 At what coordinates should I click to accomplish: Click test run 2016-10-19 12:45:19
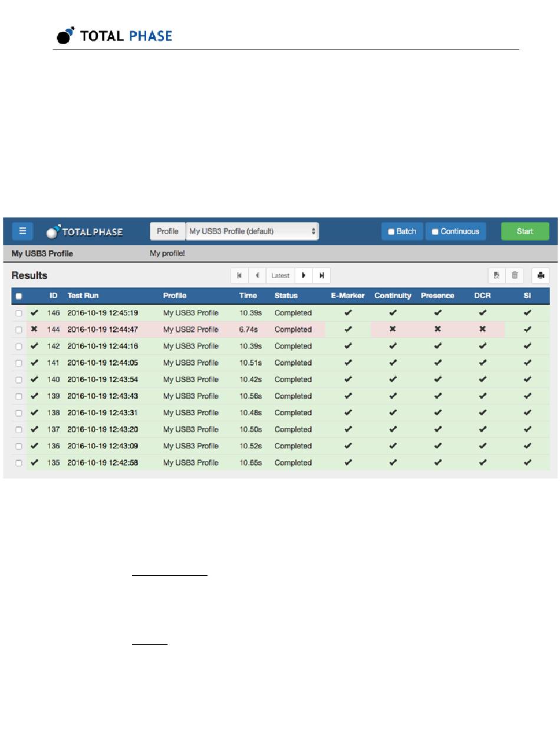[x=103, y=313]
